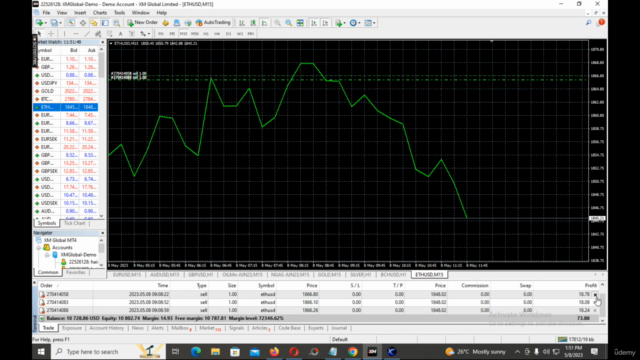Screen dimensions: 640x360
Task: Open the Favorites tab in Navigator
Action: pyautogui.click(x=76, y=272)
